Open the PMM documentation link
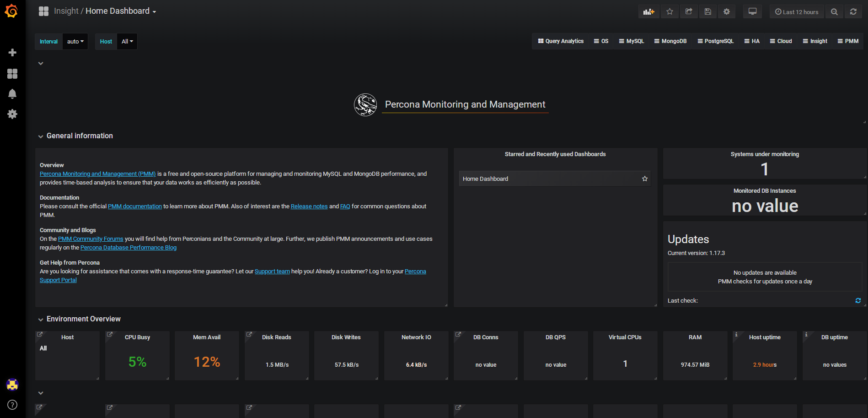The height and width of the screenshot is (418, 868). click(135, 206)
